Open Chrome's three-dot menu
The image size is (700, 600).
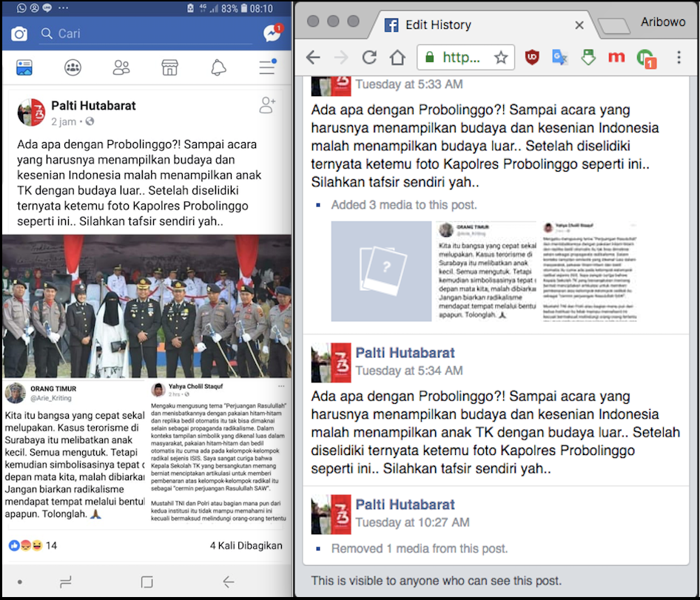[x=679, y=57]
